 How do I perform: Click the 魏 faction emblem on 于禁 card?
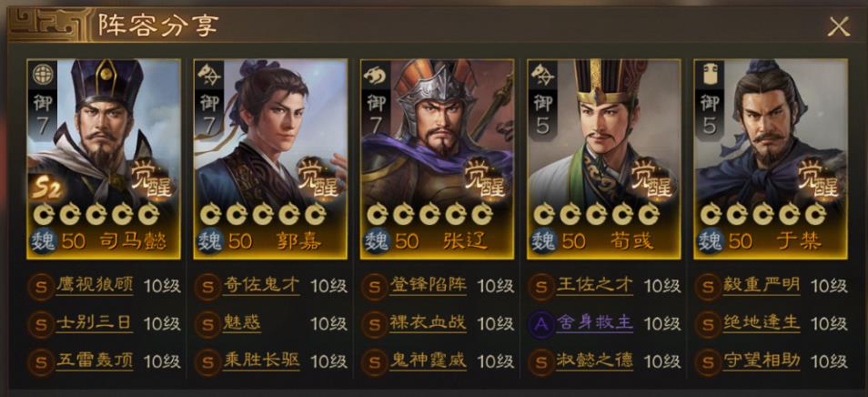(711, 241)
